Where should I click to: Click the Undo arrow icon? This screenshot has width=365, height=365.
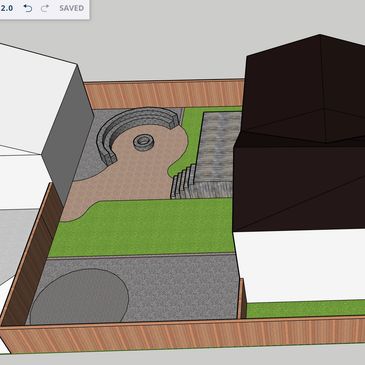pos(28,8)
